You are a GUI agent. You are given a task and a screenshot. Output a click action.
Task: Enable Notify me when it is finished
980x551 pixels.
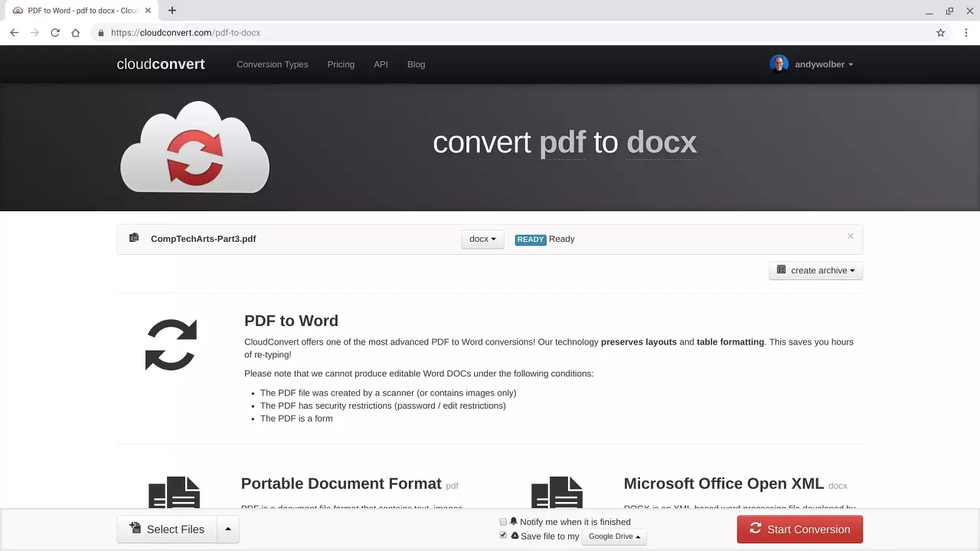click(x=503, y=522)
